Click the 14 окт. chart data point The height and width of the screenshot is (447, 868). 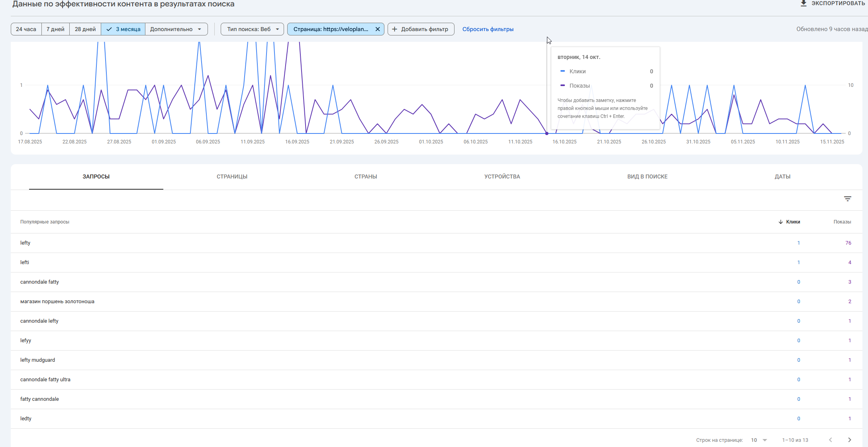547,133
